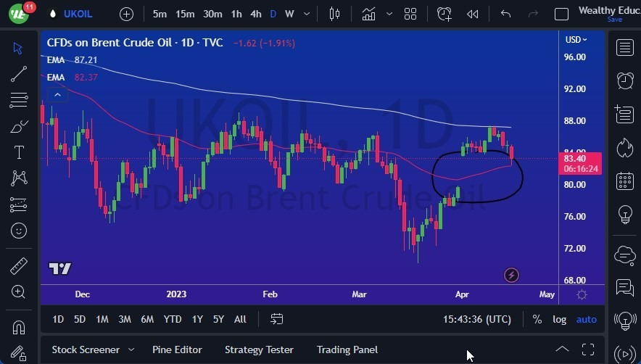The height and width of the screenshot is (364, 641).
Task: Toggle auto scale mode
Action: pos(586,320)
